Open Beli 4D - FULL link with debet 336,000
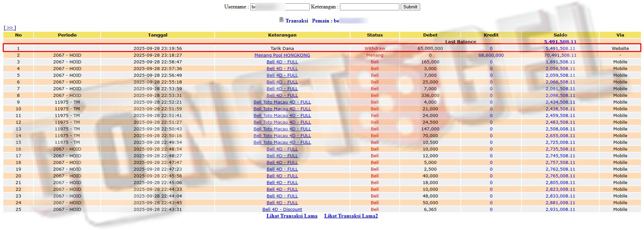 click(x=282, y=96)
